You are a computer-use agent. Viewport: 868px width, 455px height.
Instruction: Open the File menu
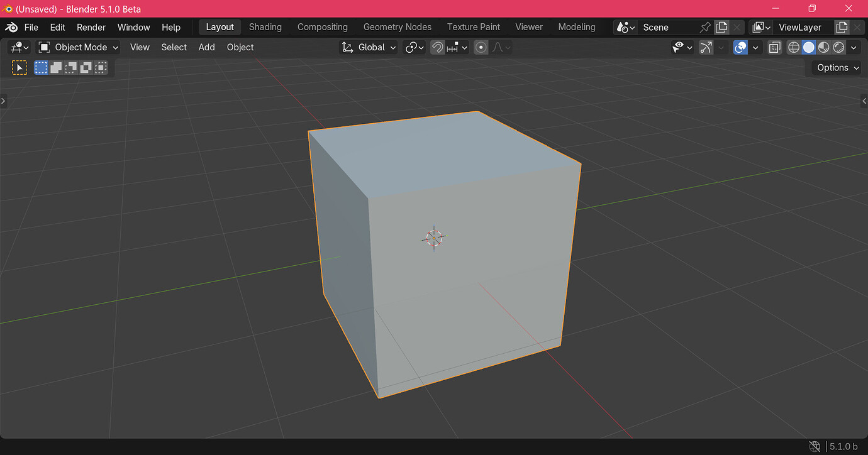[x=31, y=27]
